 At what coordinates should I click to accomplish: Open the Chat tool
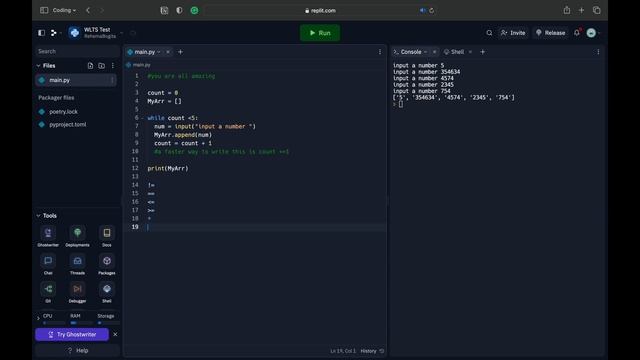pyautogui.click(x=48, y=264)
